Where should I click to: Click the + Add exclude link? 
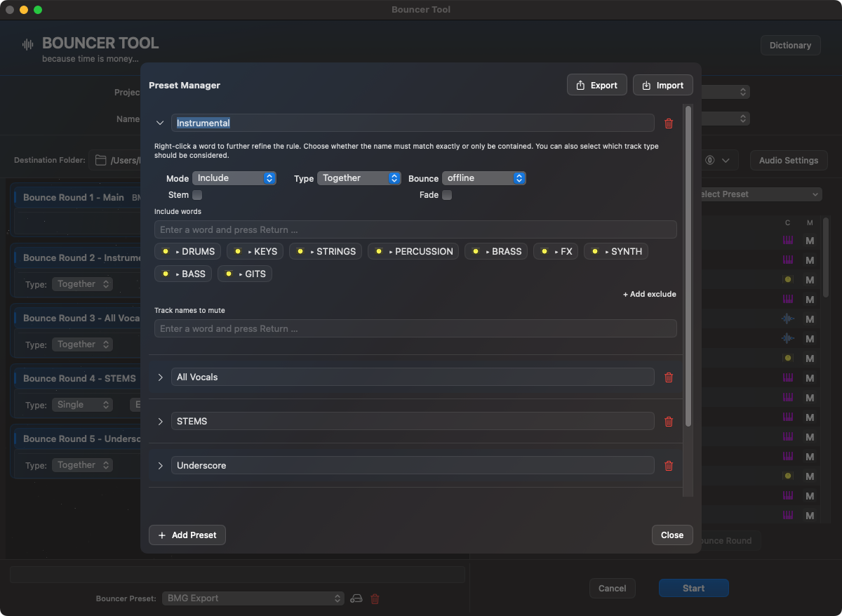coord(650,295)
